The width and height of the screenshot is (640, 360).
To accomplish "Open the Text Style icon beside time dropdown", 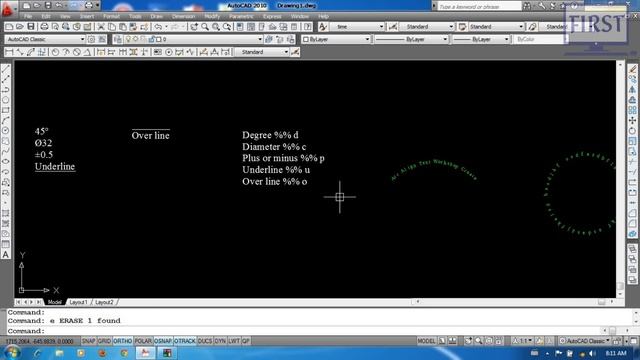I will tap(323, 27).
